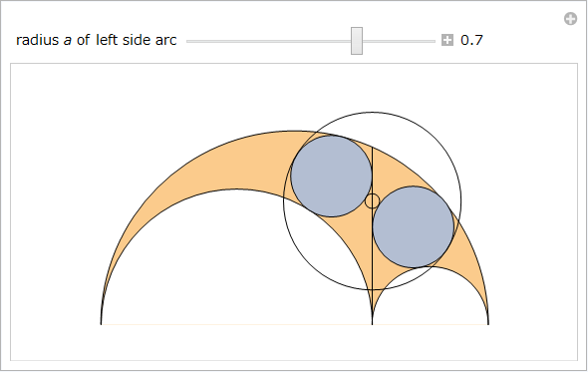Screen dimensions: 588x372
Task: Click the top of the large outlined circle
Action: (372, 113)
